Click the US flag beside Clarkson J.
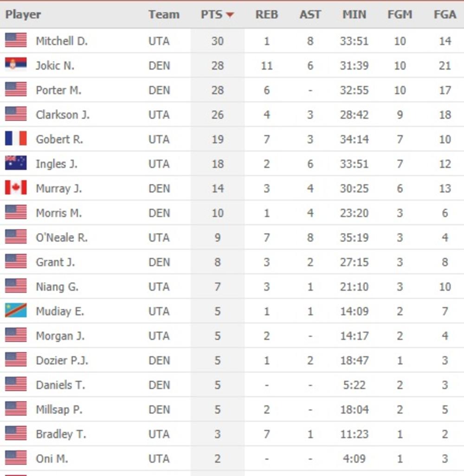This screenshot has width=464, height=476. (x=16, y=114)
